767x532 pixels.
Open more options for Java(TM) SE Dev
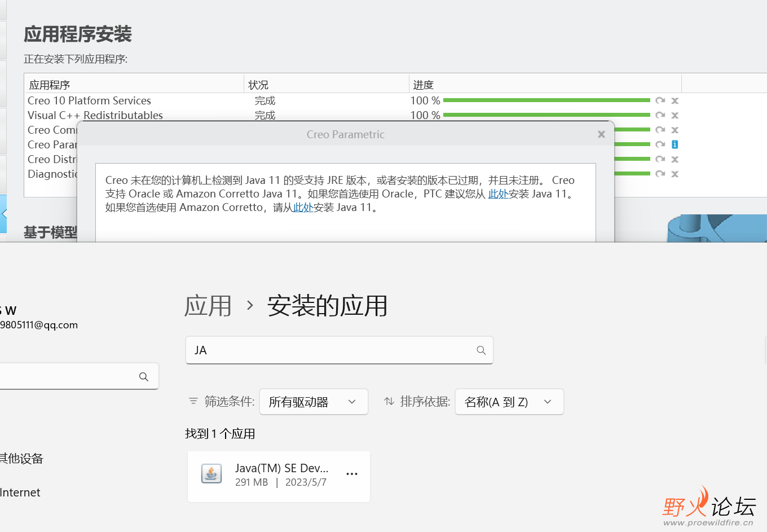tap(352, 474)
